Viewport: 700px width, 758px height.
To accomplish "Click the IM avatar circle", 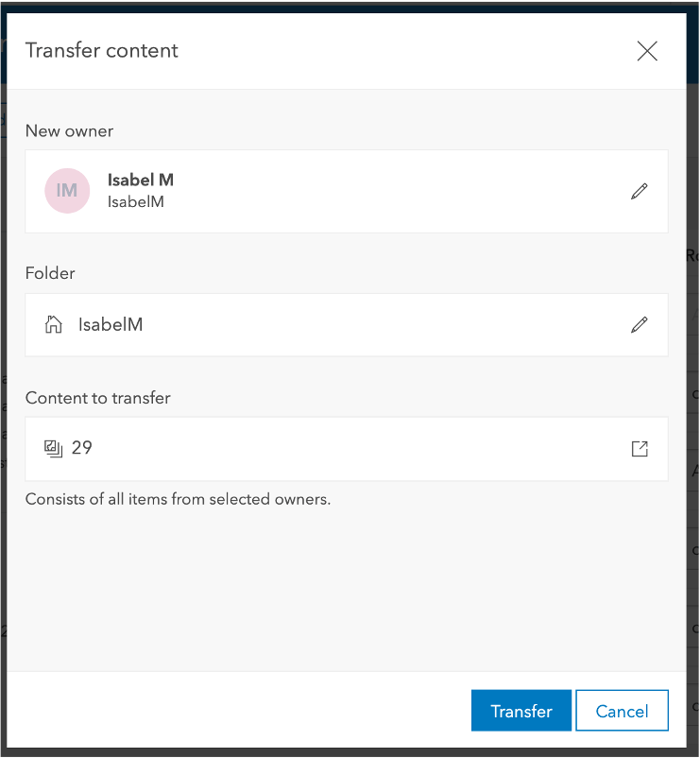I will pyautogui.click(x=67, y=191).
